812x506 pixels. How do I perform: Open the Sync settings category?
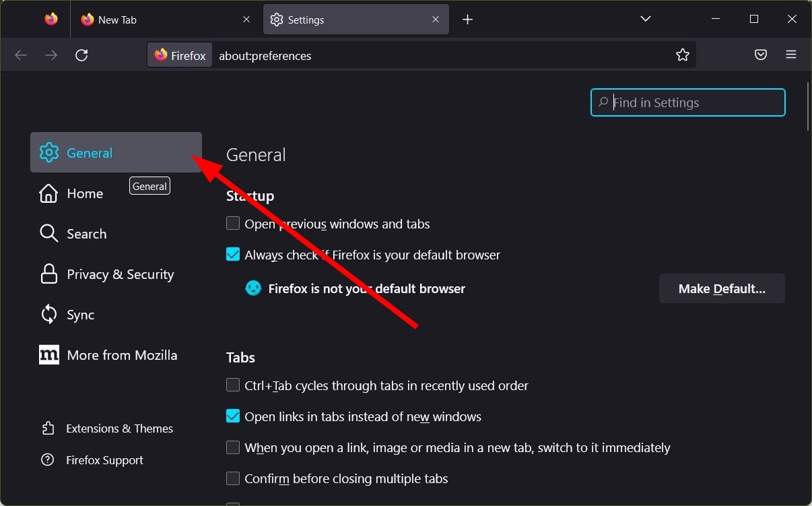point(116,315)
